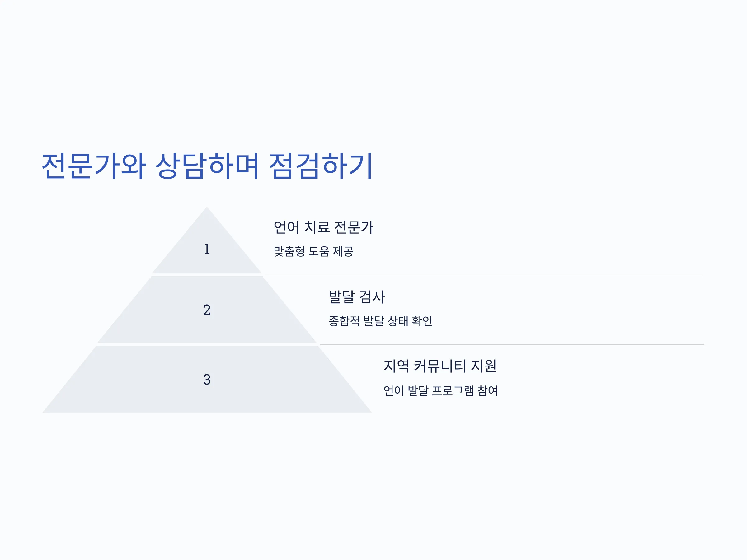Select the 맞춤형 도움 제공 description text
747x560 pixels.
(x=313, y=251)
